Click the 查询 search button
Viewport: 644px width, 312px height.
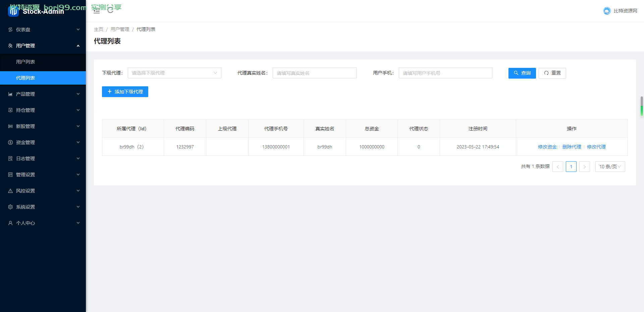click(522, 73)
